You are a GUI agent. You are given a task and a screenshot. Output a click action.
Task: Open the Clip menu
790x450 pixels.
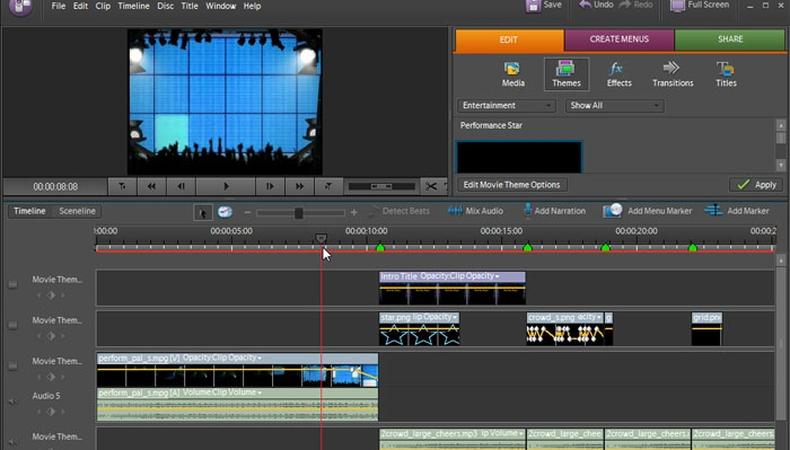pos(103,6)
